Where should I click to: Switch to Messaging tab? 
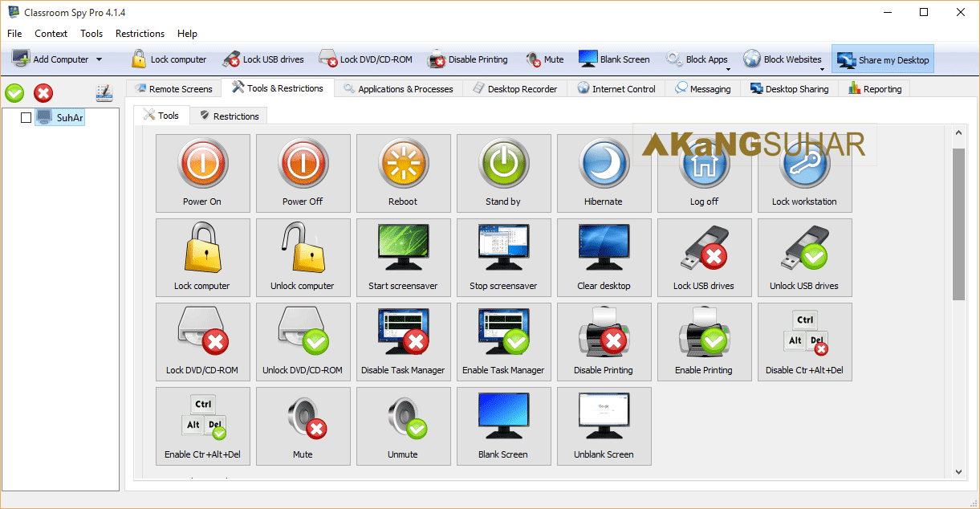(703, 88)
